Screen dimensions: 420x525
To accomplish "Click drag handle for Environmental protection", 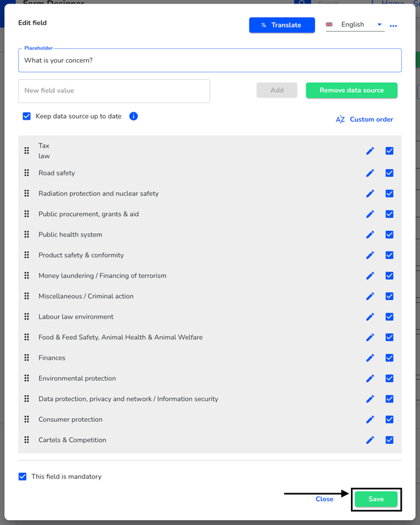I will pyautogui.click(x=27, y=378).
